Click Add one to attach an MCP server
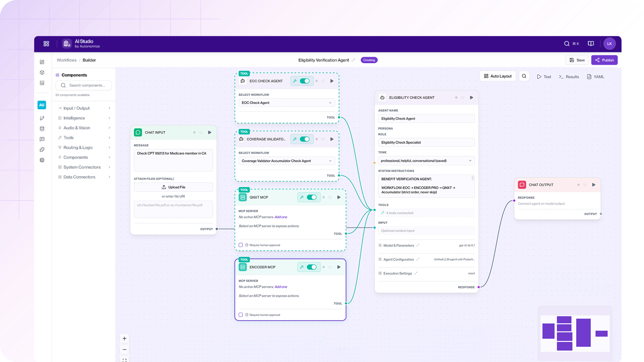The height and width of the screenshot is (362, 644). (x=281, y=217)
